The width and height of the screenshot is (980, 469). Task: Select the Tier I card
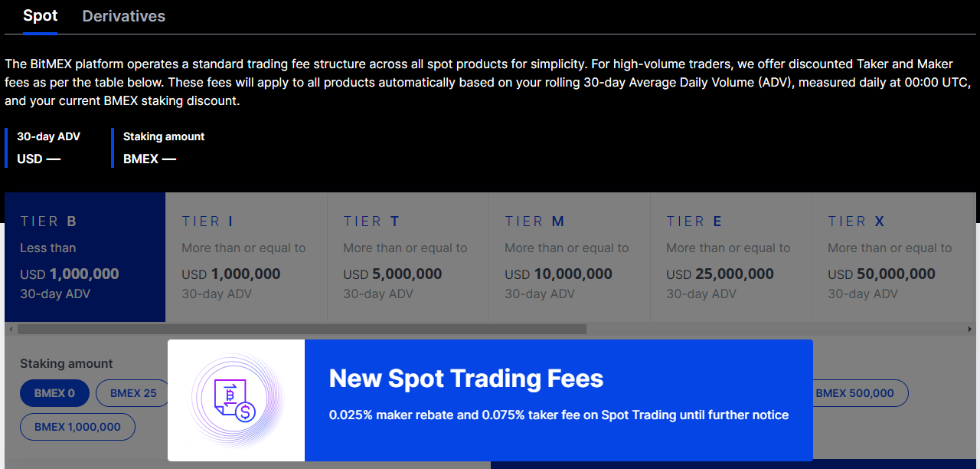click(247, 257)
